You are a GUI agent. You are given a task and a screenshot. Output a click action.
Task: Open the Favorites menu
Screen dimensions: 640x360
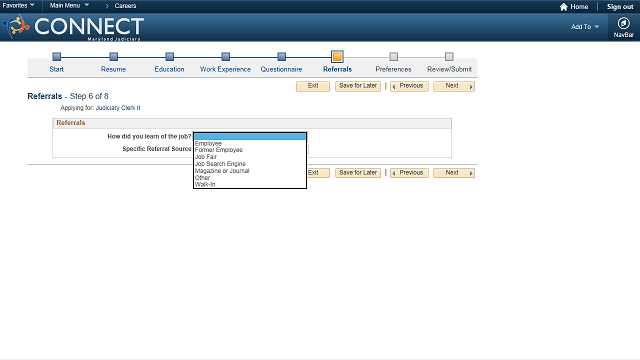pos(18,5)
